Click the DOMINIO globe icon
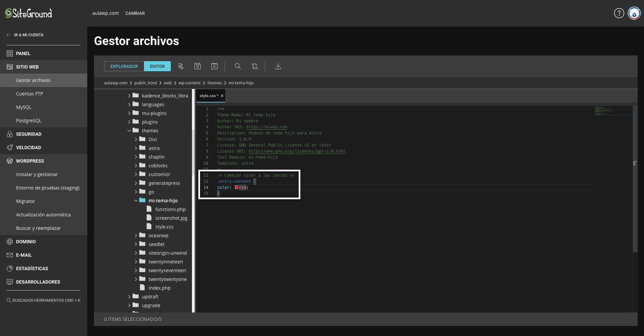Viewport: 644px width, 336px height. [x=10, y=242]
